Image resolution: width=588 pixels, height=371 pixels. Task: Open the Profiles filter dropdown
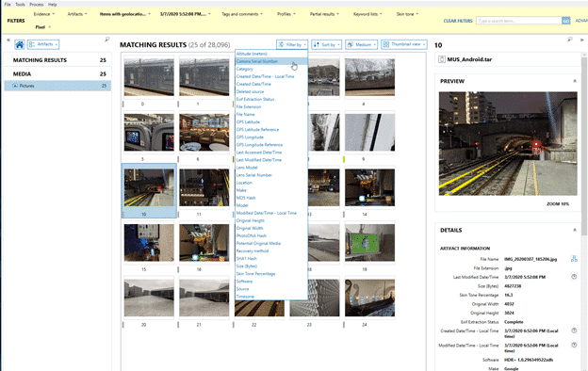tap(286, 14)
